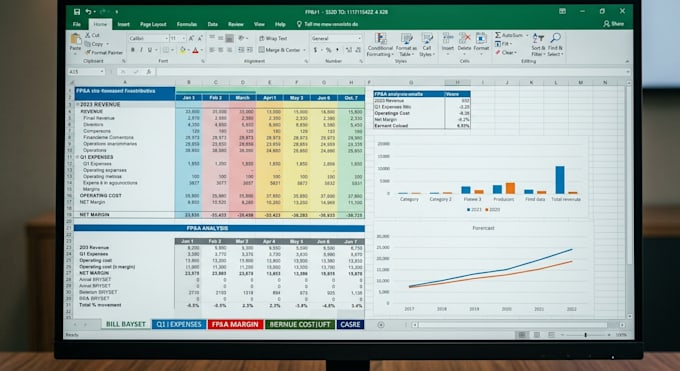Toggle align text left
Screen dimensions: 680x371
tap(212, 50)
